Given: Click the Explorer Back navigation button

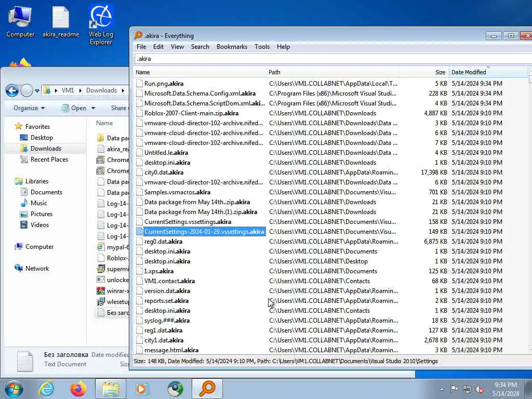Looking at the screenshot, I should pos(12,90).
